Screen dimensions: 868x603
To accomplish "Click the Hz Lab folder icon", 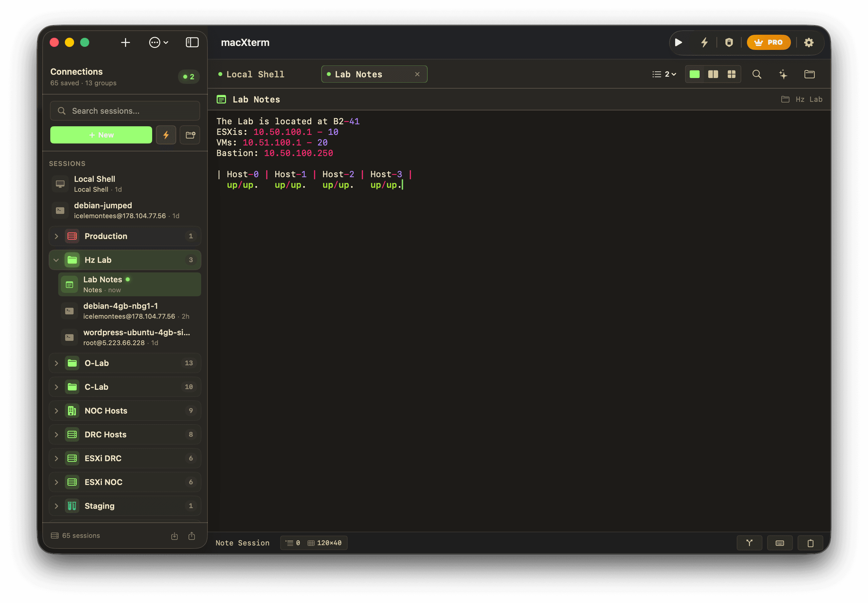I will (72, 260).
